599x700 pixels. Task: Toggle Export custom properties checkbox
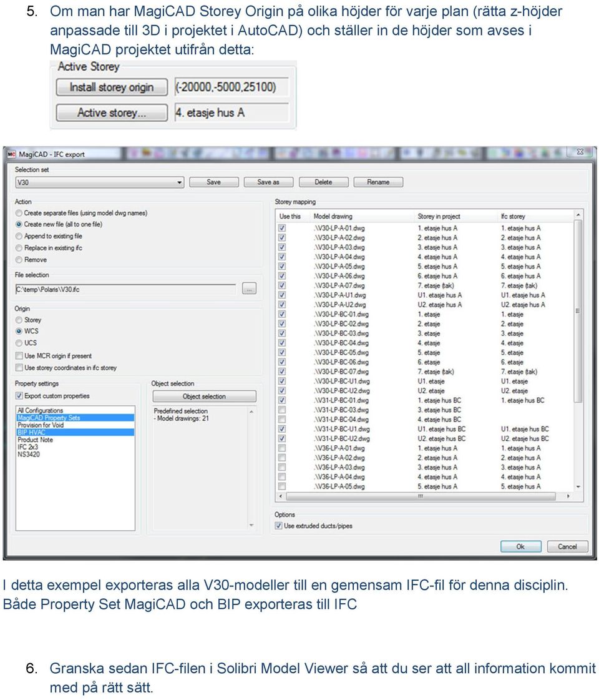click(x=19, y=395)
